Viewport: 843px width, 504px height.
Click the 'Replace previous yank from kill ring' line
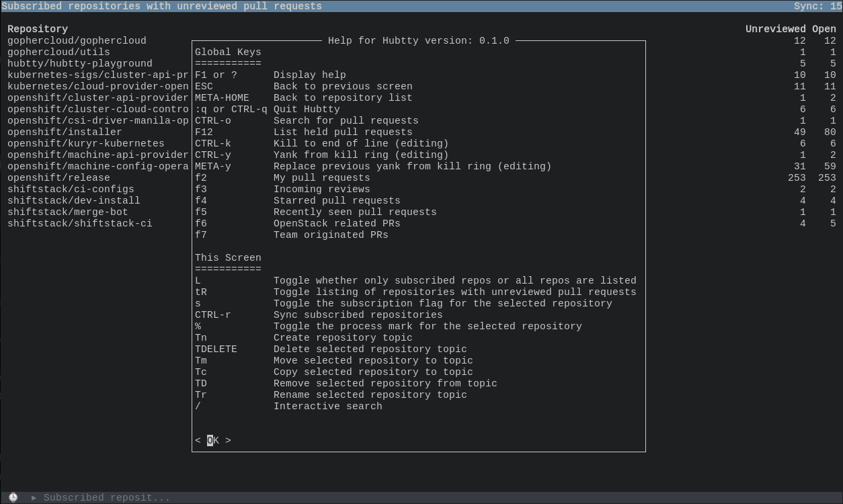tap(413, 166)
